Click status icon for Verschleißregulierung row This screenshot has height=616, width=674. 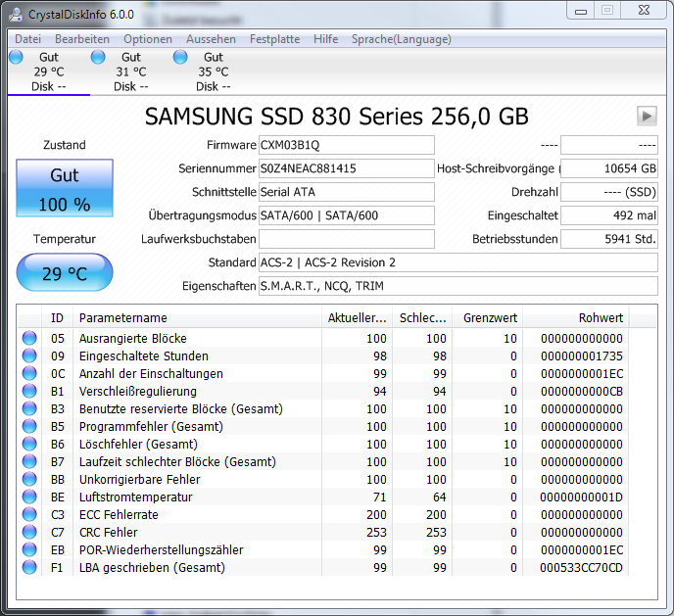tap(29, 391)
